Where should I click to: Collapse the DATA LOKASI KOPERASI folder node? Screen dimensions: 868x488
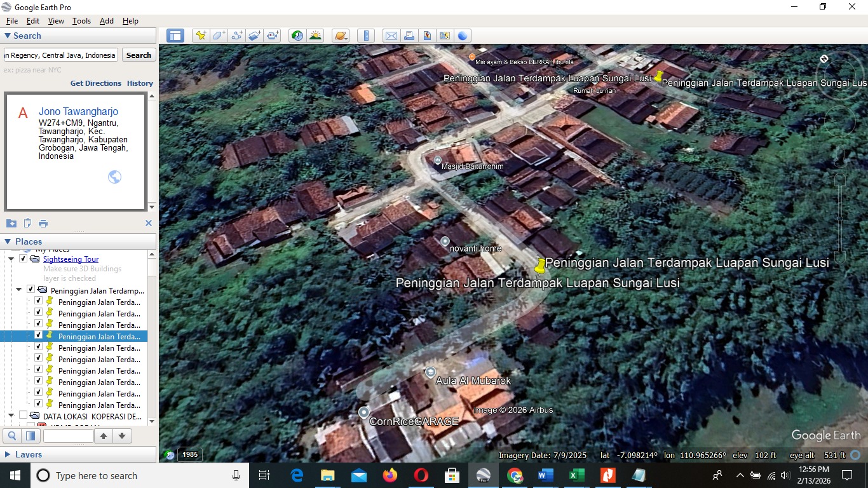11,416
